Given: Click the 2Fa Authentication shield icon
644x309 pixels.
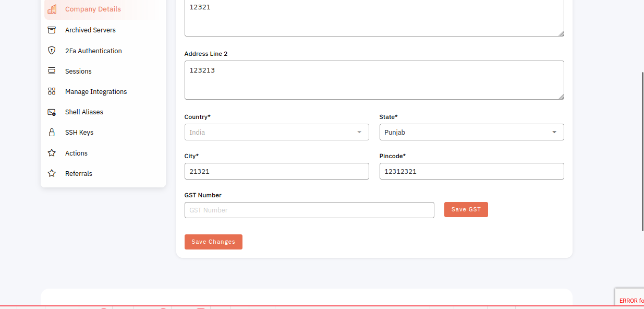Looking at the screenshot, I should click(52, 51).
